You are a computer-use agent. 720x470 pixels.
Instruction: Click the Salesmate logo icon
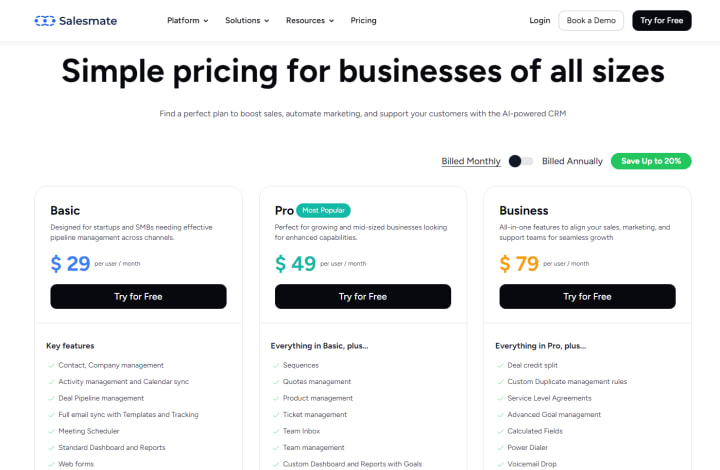coord(46,20)
